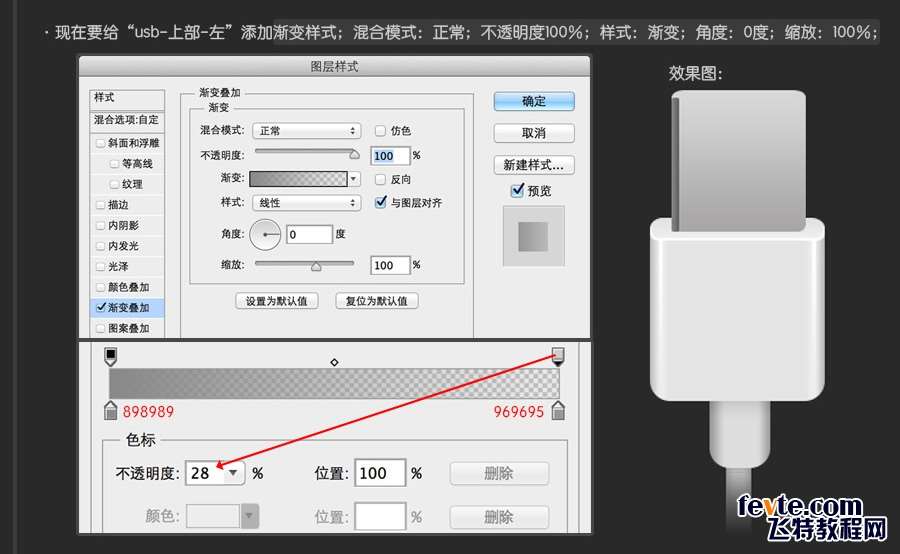This screenshot has height=554, width=900.
Task: Enable 斜面和浮雕 style checkbox
Action: 101,143
